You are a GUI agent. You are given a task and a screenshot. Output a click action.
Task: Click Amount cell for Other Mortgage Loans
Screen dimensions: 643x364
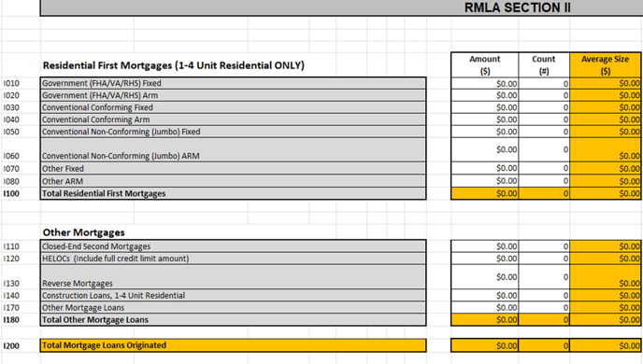[485, 307]
